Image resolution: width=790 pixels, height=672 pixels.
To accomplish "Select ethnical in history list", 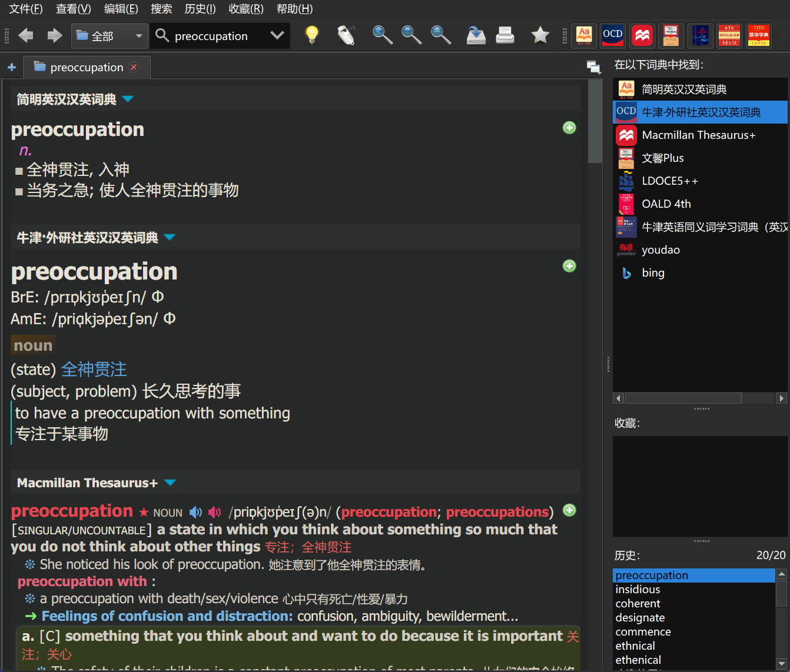I will point(694,646).
